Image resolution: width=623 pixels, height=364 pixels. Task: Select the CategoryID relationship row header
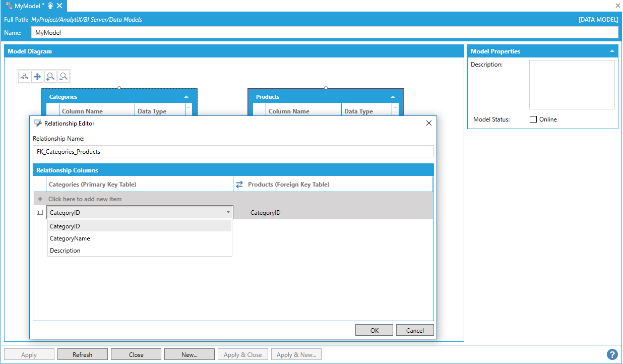pyautogui.click(x=40, y=213)
